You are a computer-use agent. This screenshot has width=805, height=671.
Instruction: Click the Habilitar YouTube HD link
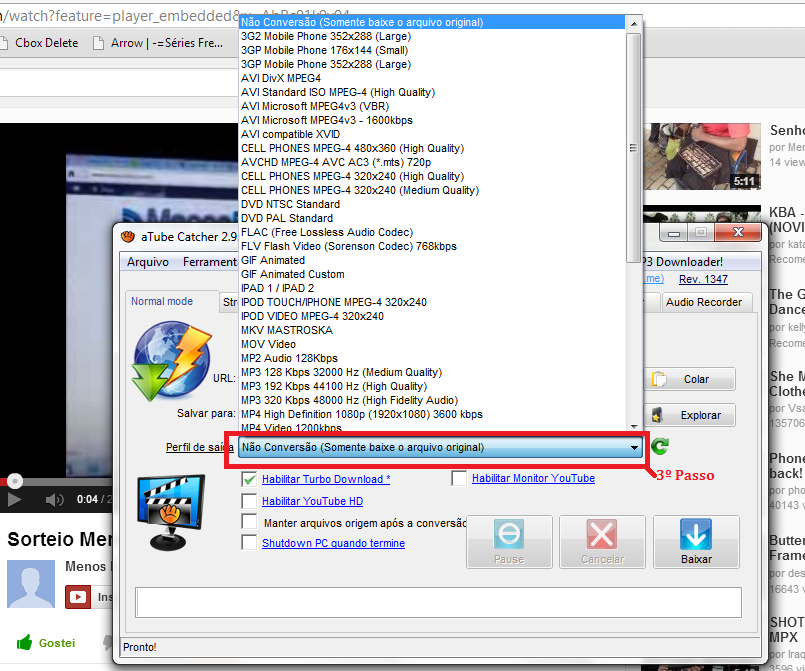(313, 501)
